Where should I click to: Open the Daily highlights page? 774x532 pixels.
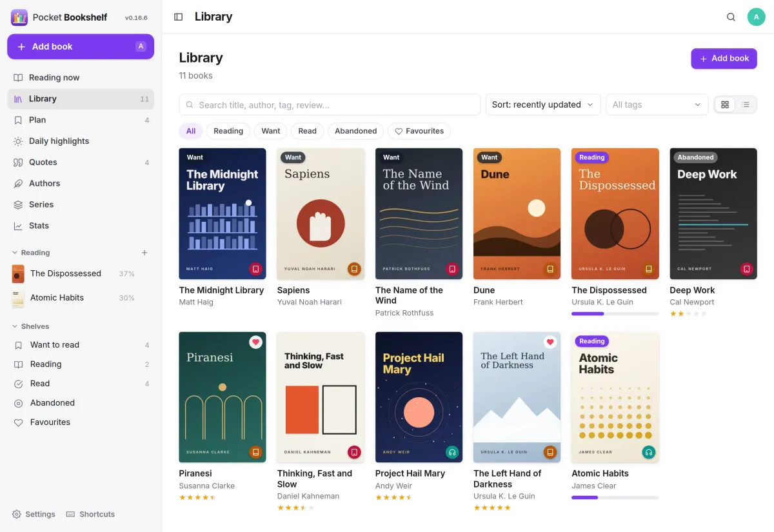pos(81,141)
